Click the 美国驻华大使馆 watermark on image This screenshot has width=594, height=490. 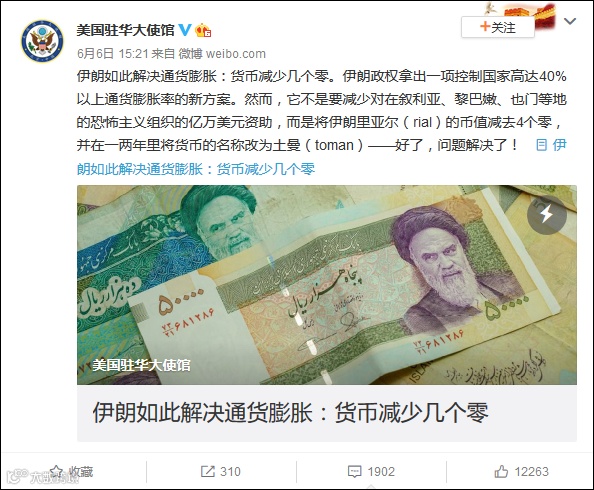tap(141, 365)
